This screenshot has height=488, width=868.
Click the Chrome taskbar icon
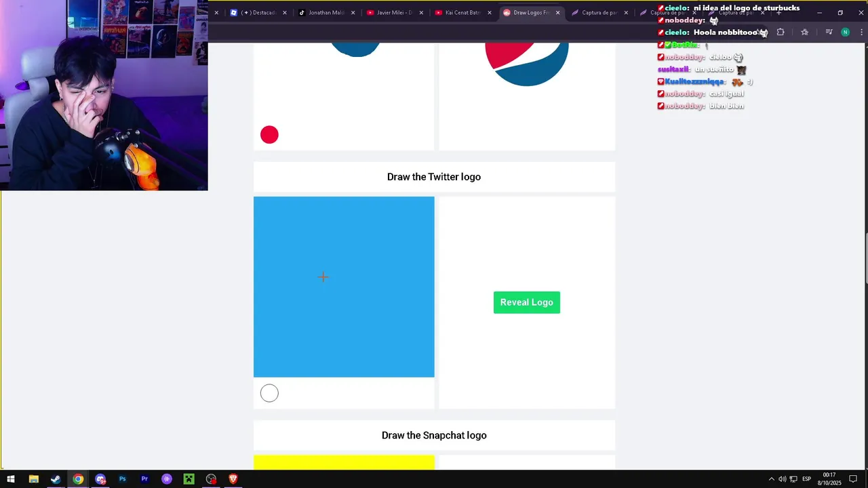click(x=78, y=479)
